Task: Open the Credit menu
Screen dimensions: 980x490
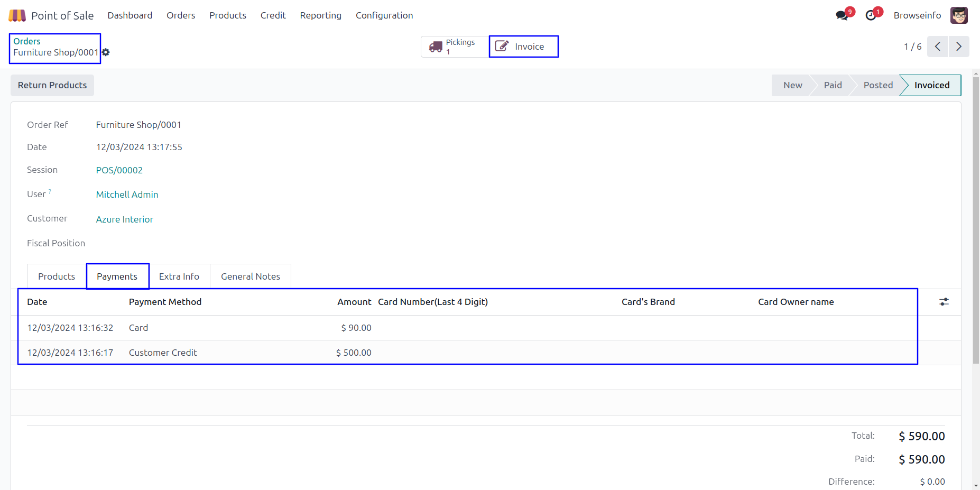Action: tap(273, 15)
